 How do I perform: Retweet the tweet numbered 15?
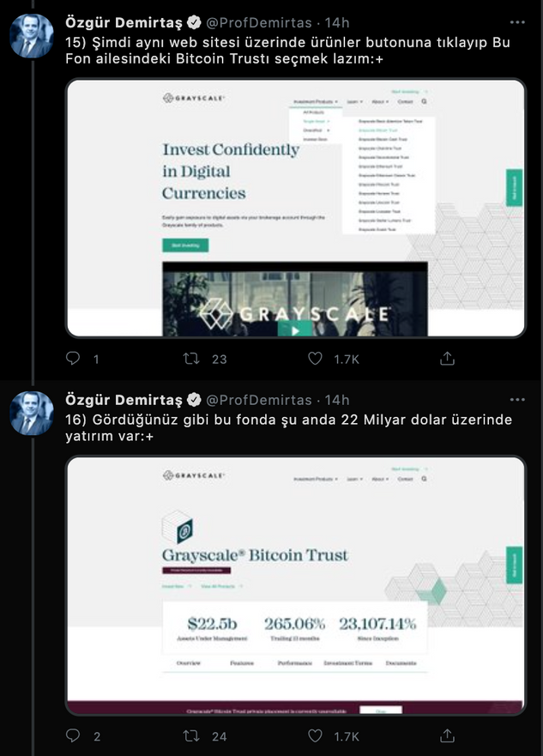click(x=191, y=359)
